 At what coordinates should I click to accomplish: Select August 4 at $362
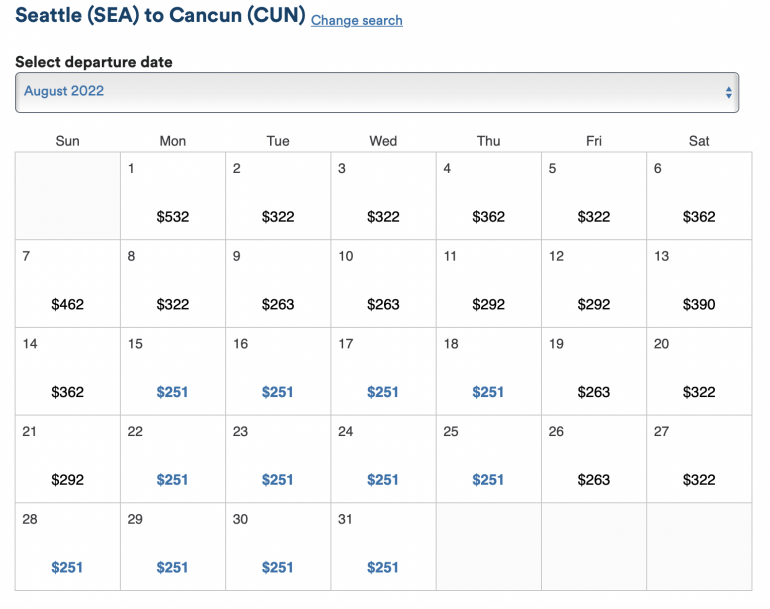488,216
